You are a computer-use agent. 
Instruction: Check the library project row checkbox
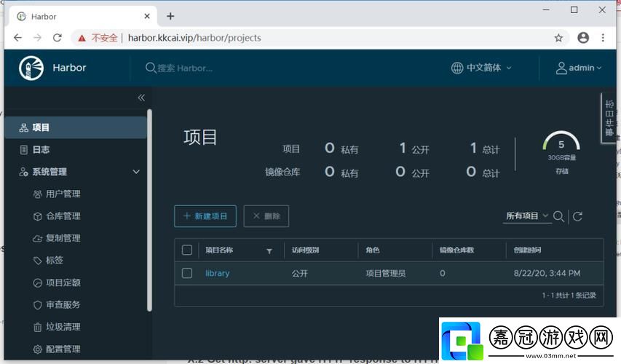tap(187, 273)
